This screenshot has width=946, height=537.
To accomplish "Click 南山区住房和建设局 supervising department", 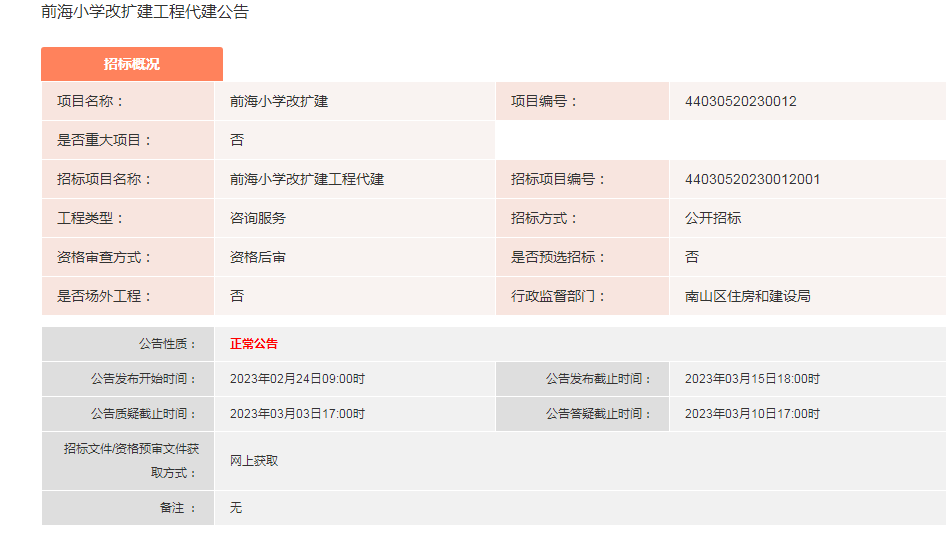I will pos(747,296).
